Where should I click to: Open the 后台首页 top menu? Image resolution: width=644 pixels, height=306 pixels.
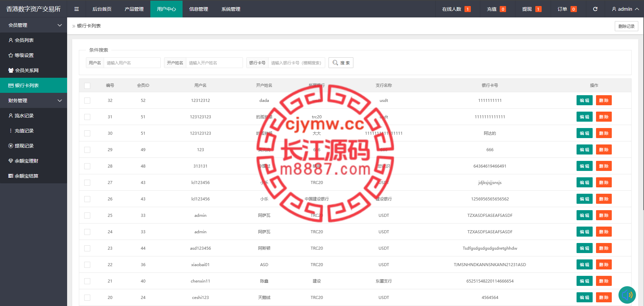pos(102,9)
